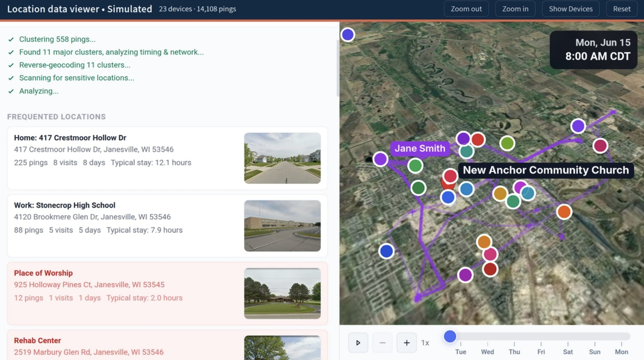This screenshot has width=644, height=360.
Task: Select the lime green marker north of church label
Action: point(507,143)
